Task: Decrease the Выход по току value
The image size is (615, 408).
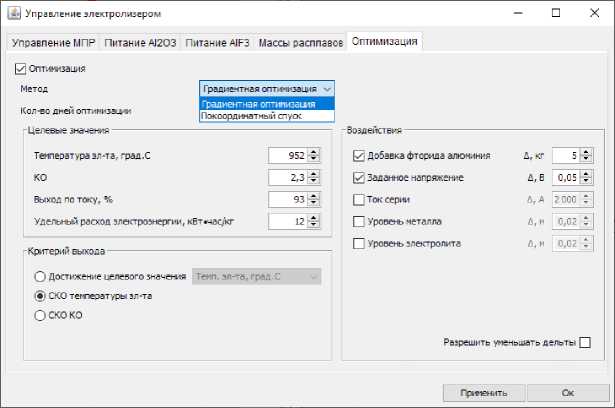Action: (313, 203)
